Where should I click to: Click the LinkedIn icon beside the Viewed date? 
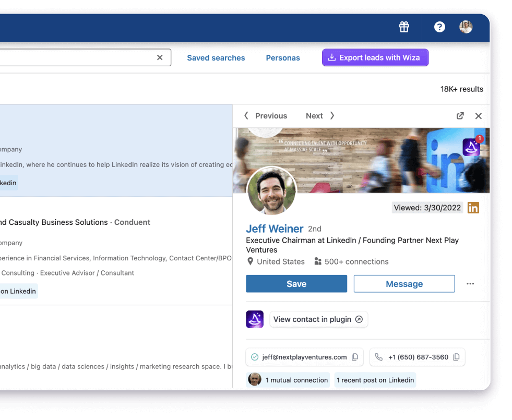point(473,208)
